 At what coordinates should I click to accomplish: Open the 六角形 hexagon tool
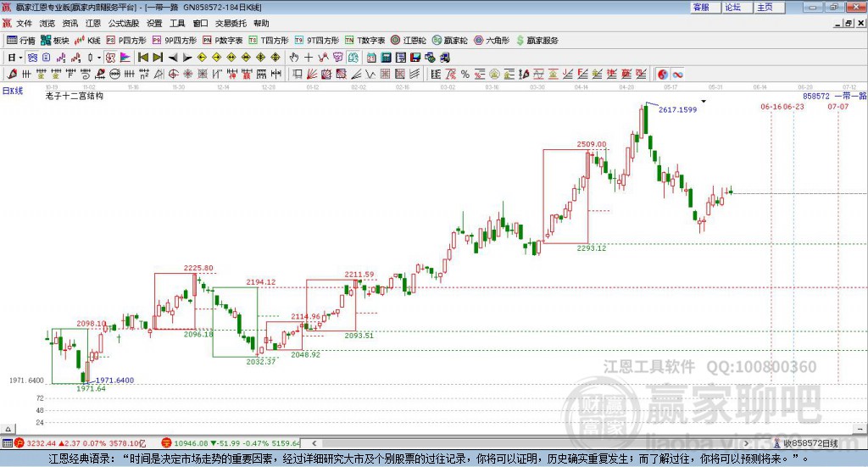coord(492,41)
